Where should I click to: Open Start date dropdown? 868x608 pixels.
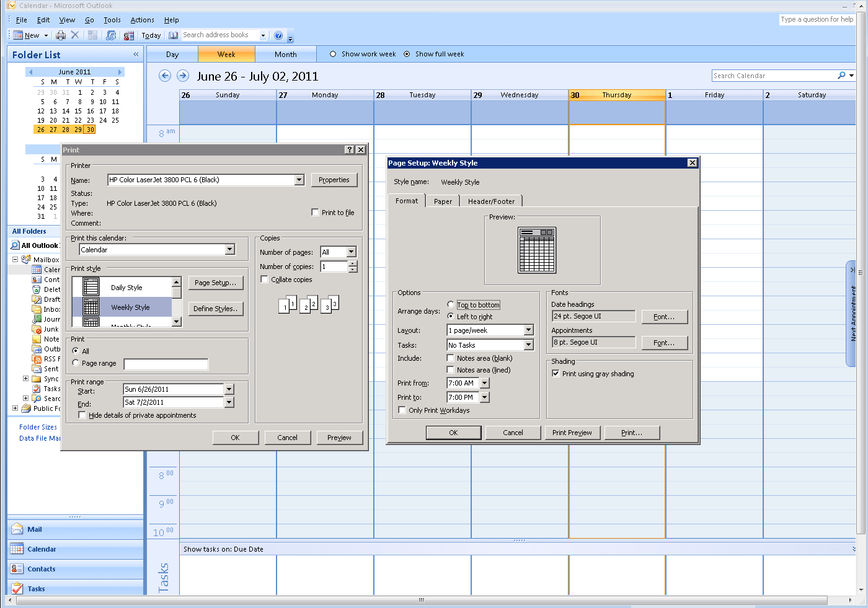pyautogui.click(x=229, y=389)
